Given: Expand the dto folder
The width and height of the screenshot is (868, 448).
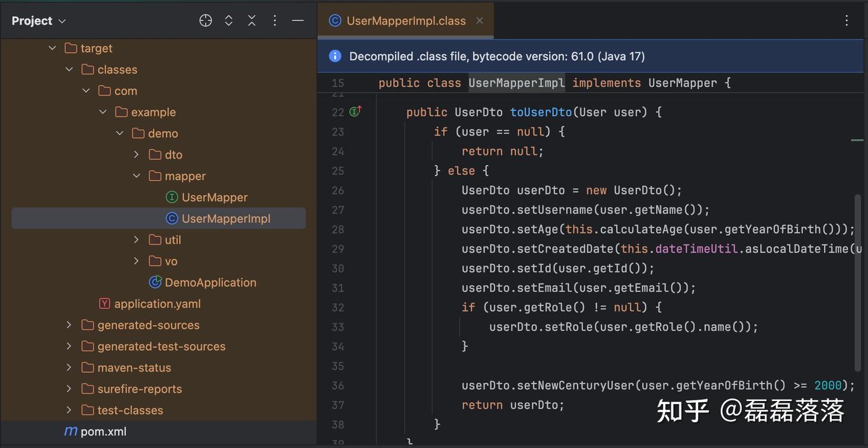Looking at the screenshot, I should click(x=137, y=155).
